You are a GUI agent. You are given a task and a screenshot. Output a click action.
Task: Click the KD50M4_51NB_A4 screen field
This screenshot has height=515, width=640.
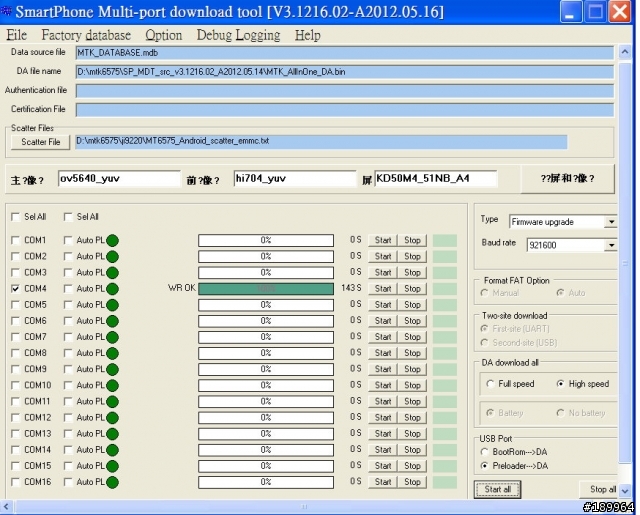coord(436,179)
